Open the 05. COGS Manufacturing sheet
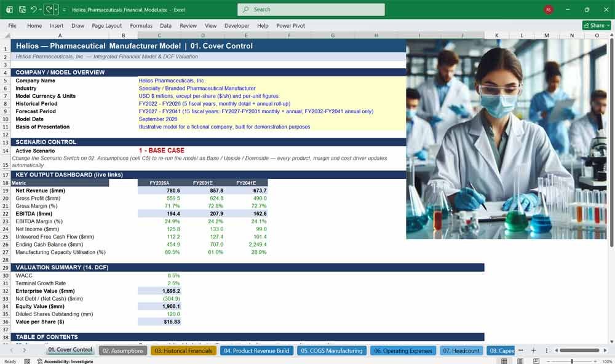The height and width of the screenshot is (364, 615). (332, 350)
